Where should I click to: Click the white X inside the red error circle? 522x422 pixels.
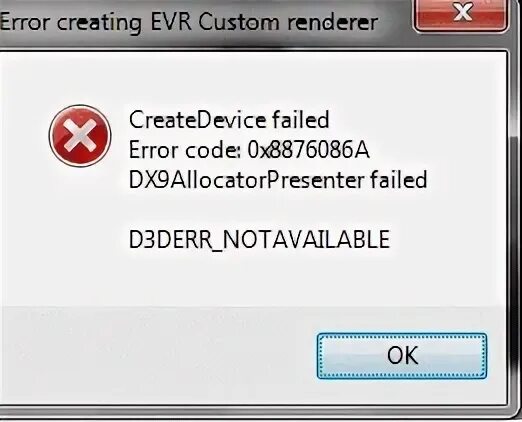tap(80, 136)
